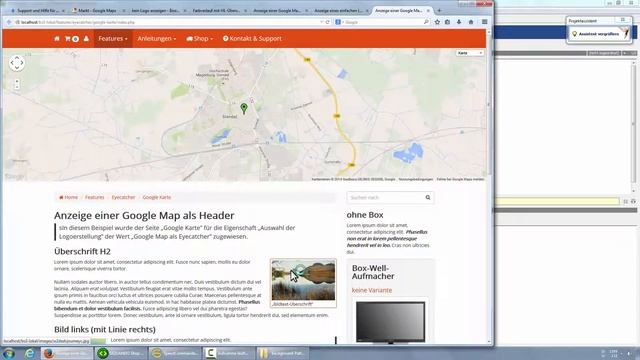Switch to the Markt - Google Maps tab

97,10
